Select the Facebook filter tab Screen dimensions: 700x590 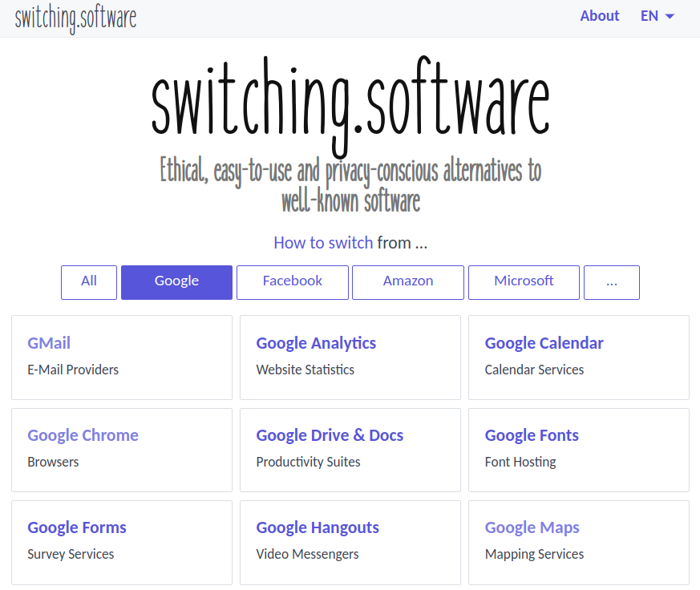click(x=293, y=282)
